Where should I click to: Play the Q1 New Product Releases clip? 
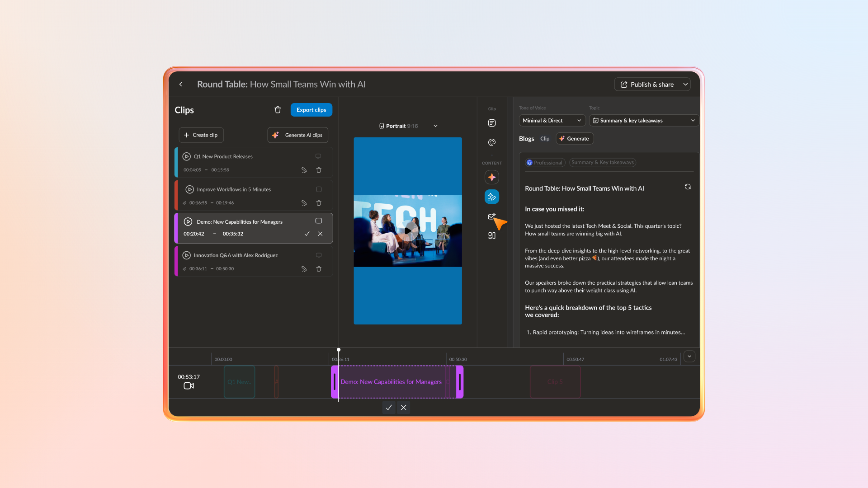[x=186, y=156]
